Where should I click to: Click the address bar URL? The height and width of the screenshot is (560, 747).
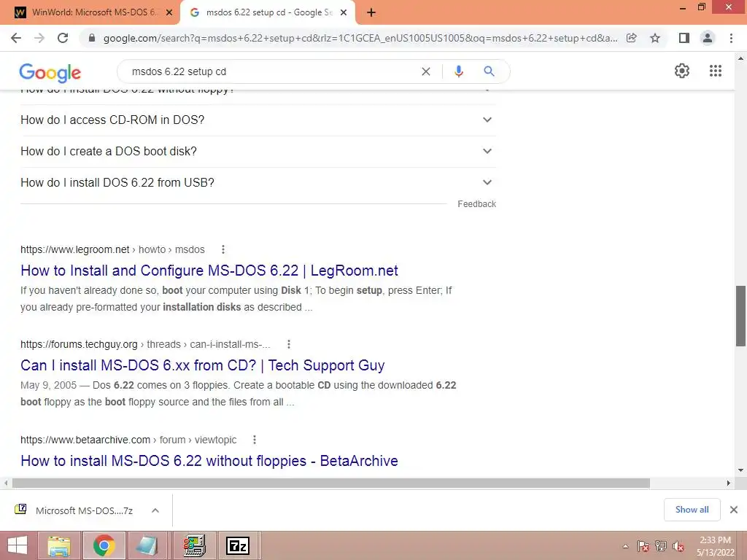click(360, 38)
